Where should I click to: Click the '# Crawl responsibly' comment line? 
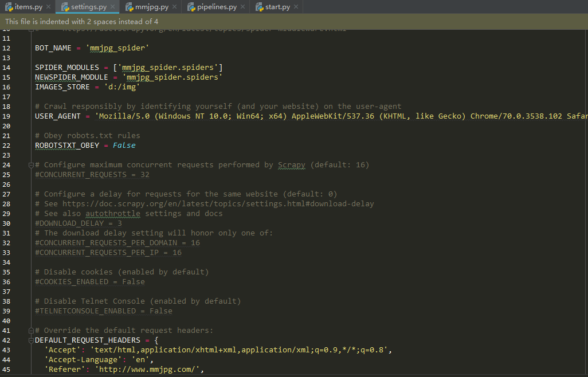[218, 107]
